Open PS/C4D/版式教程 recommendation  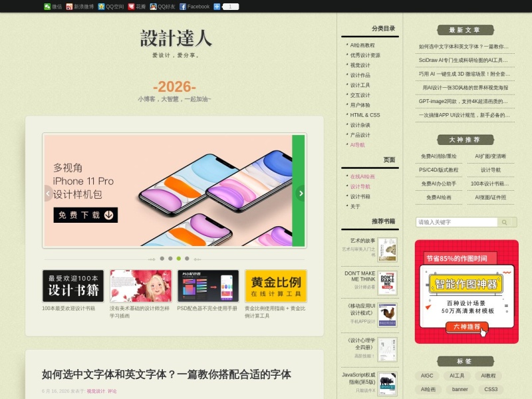coord(439,170)
